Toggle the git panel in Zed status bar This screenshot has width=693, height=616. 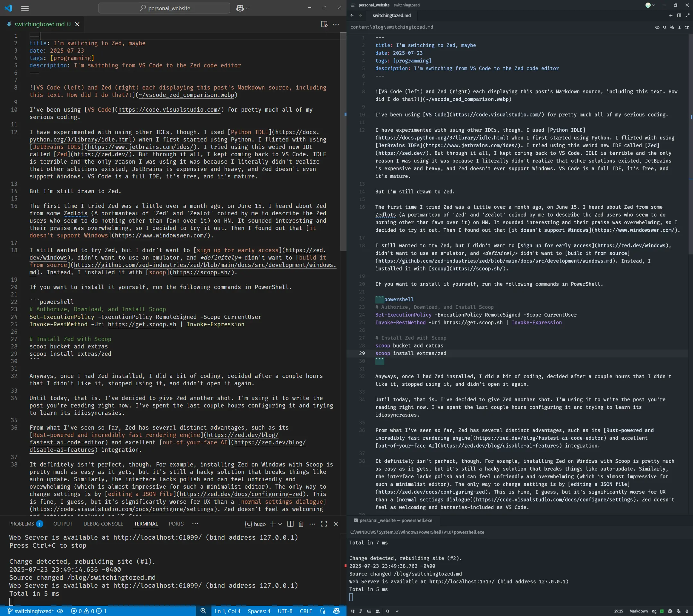pyautogui.click(x=361, y=611)
